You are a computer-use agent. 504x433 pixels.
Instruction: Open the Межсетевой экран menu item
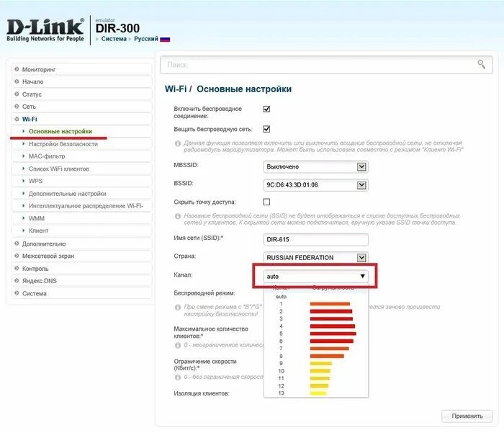(x=81, y=256)
